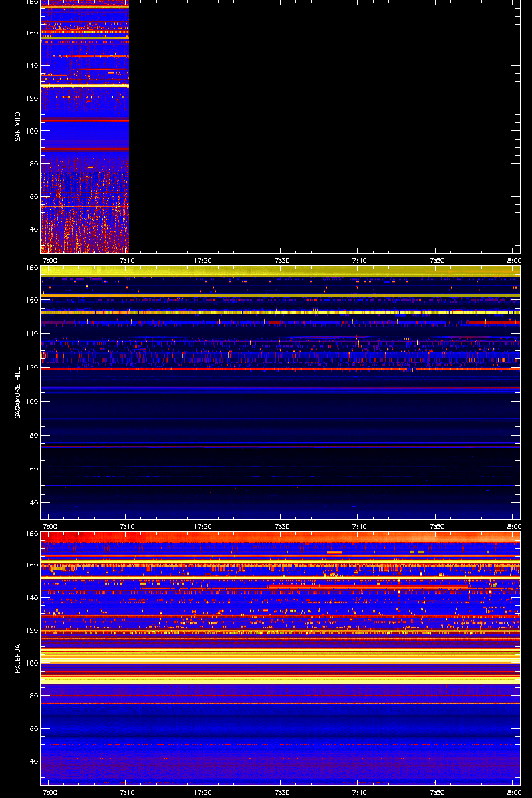Image resolution: width=532 pixels, height=798 pixels.
Task: Click the 140 frequency tick on Palehua axis
Action: (31, 597)
